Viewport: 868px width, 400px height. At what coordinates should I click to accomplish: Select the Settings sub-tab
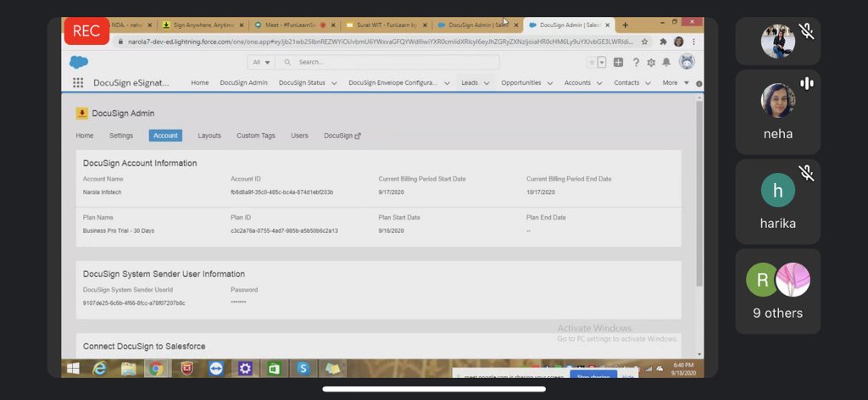[121, 136]
